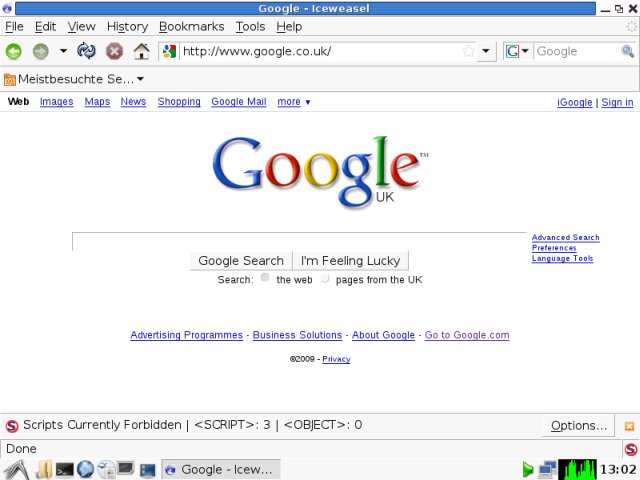Open the About Google link
This screenshot has width=640, height=480.
click(383, 335)
